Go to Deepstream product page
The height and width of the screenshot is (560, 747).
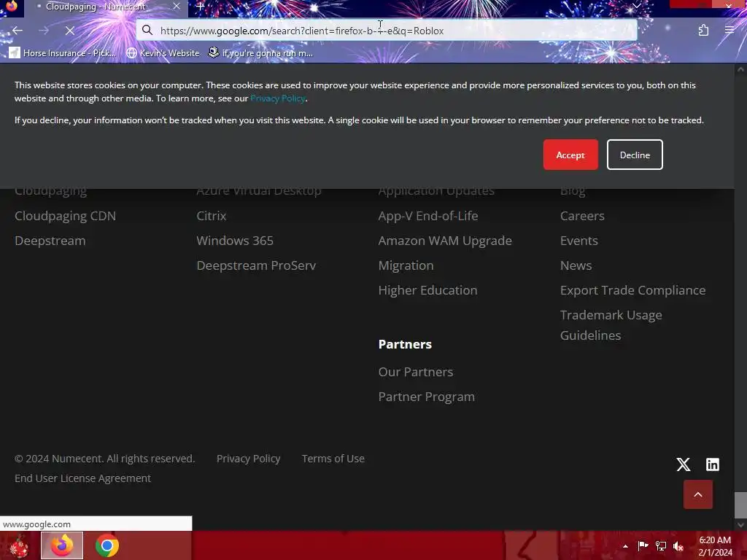50,241
